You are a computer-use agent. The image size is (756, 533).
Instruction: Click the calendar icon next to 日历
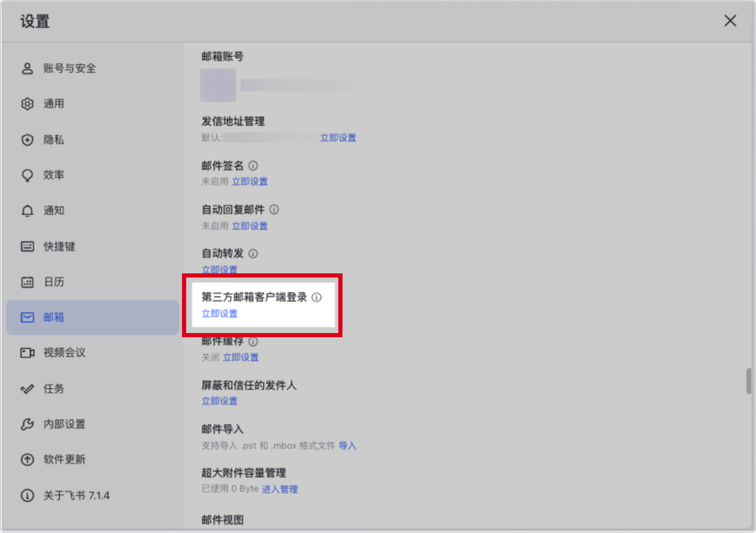(x=27, y=282)
